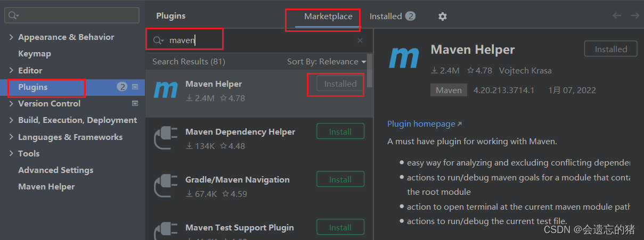Expand the Version Control node
Image resolution: width=644 pixels, height=240 pixels.
point(12,104)
